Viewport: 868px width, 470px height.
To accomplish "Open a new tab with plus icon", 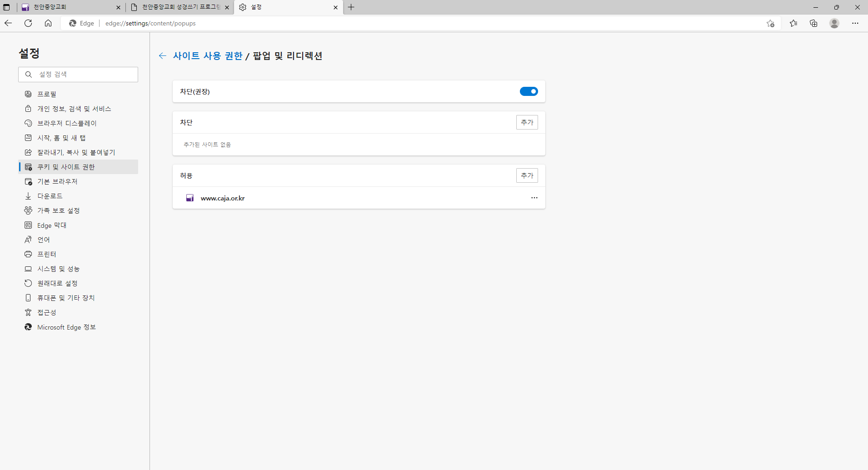I will click(351, 7).
